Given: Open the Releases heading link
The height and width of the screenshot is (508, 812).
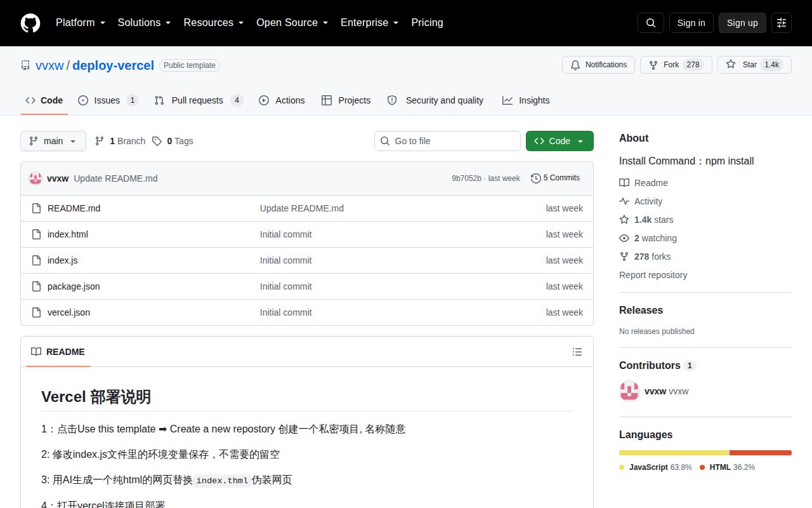Looking at the screenshot, I should coord(641,310).
